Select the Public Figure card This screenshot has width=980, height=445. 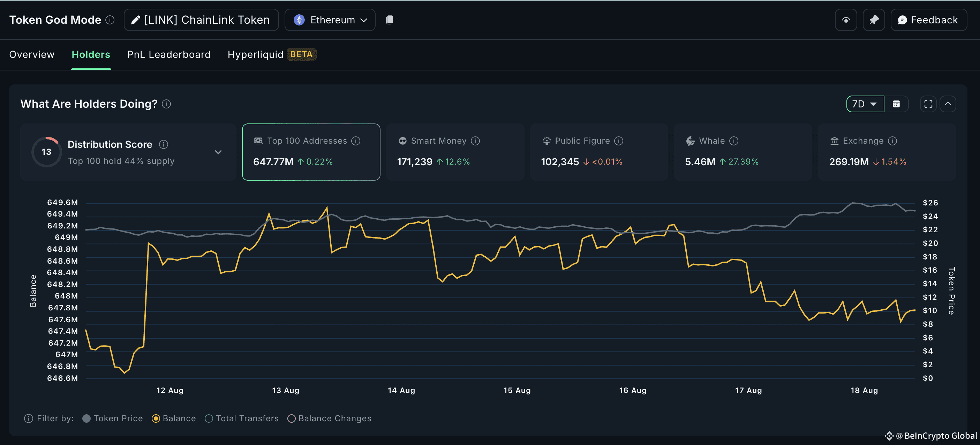coord(599,152)
